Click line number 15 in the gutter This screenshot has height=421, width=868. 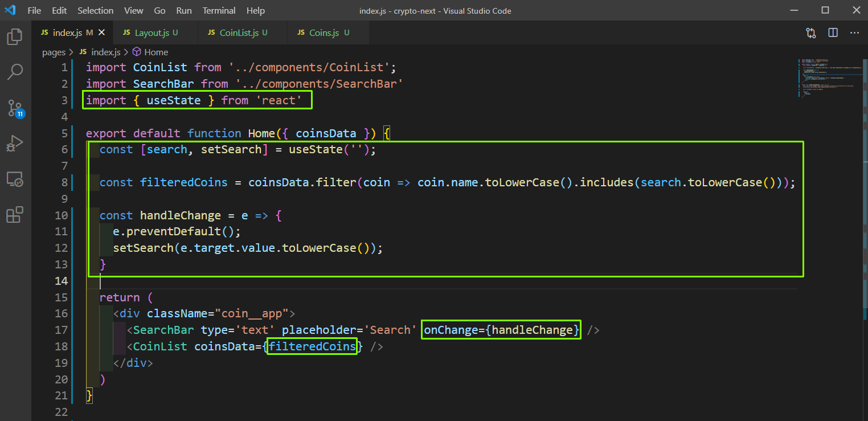[61, 297]
